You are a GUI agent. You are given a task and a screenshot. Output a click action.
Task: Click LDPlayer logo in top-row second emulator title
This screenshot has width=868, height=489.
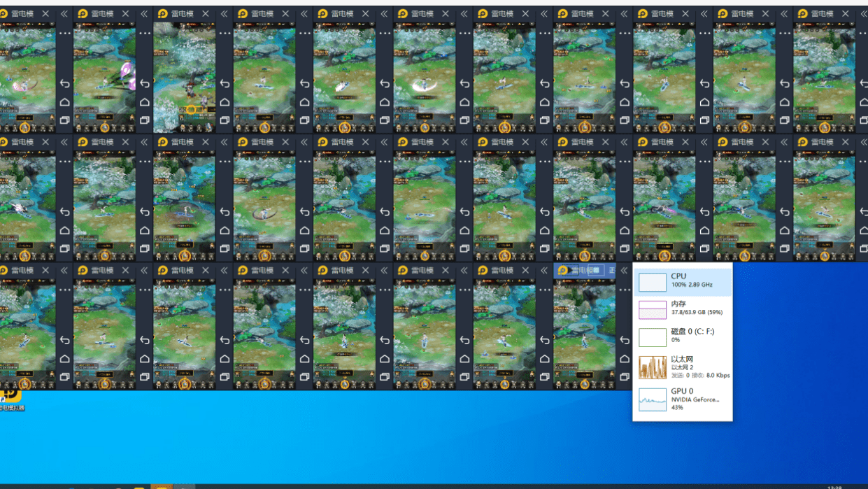(83, 13)
